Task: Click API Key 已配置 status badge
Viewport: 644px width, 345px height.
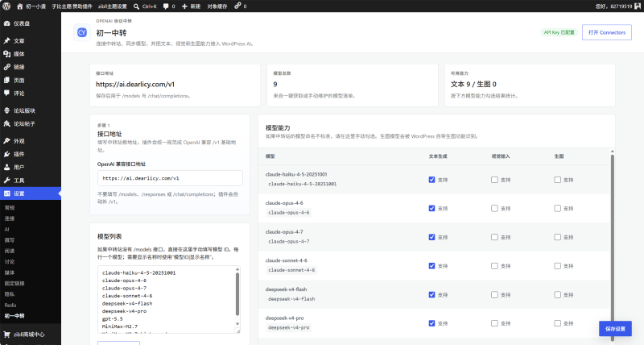Action: tap(559, 32)
